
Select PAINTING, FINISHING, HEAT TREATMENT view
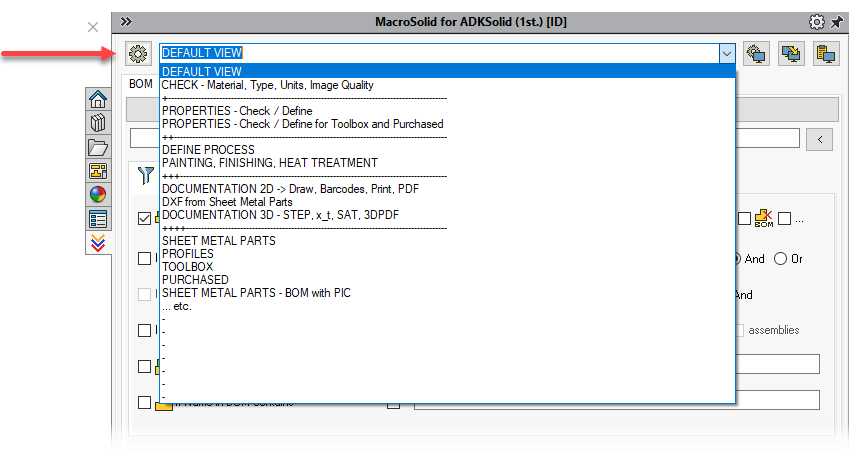coord(447,163)
